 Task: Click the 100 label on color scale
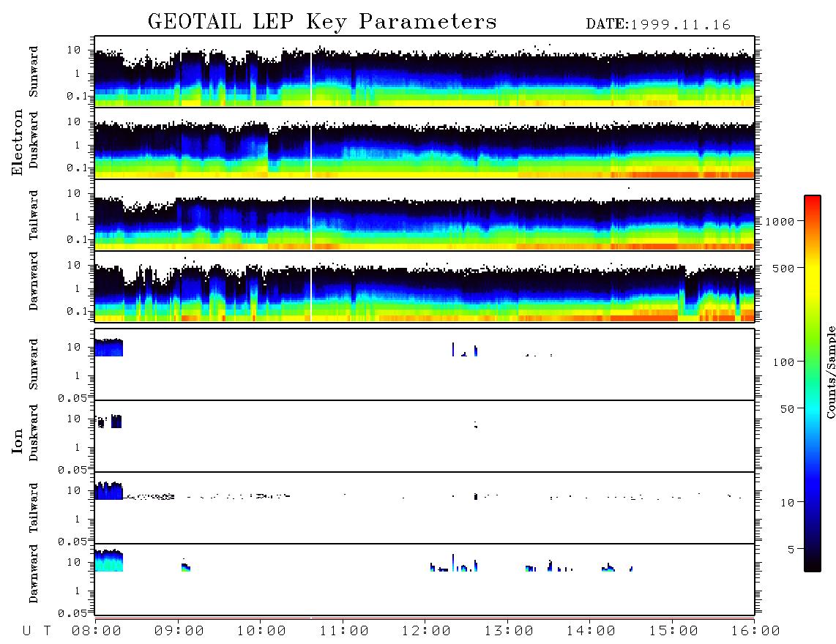click(784, 362)
